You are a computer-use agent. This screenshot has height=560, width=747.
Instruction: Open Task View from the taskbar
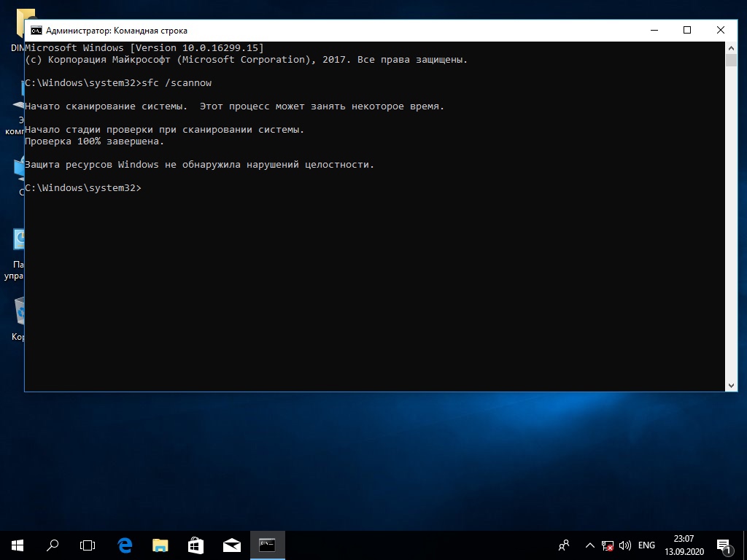tap(88, 545)
